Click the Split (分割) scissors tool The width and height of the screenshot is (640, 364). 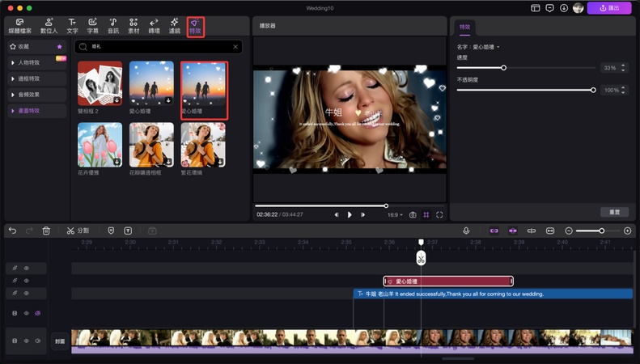(78, 231)
